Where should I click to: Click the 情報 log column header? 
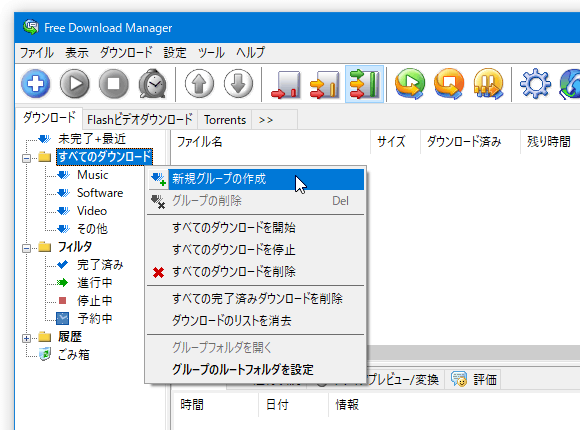coord(347,404)
